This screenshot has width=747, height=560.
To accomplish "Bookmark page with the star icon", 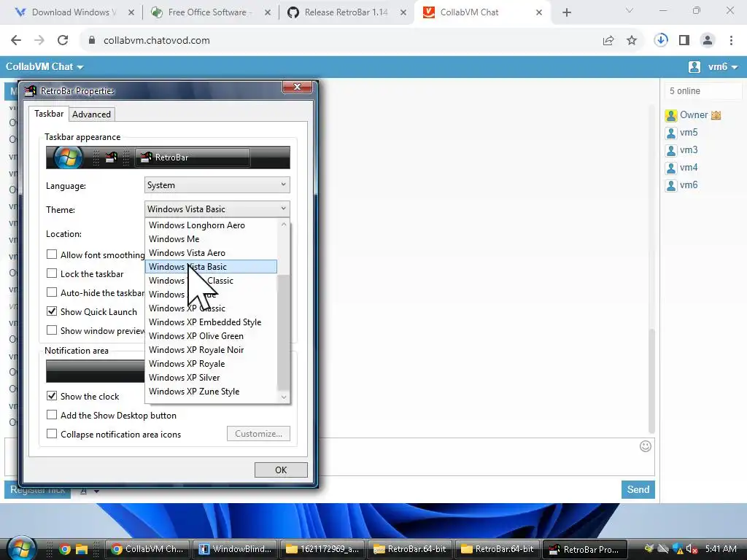I will tap(632, 41).
